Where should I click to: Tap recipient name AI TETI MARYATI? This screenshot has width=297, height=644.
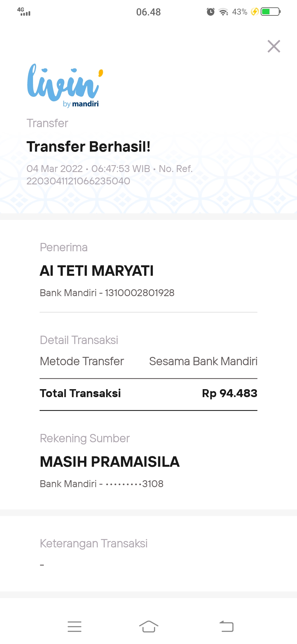click(x=97, y=271)
